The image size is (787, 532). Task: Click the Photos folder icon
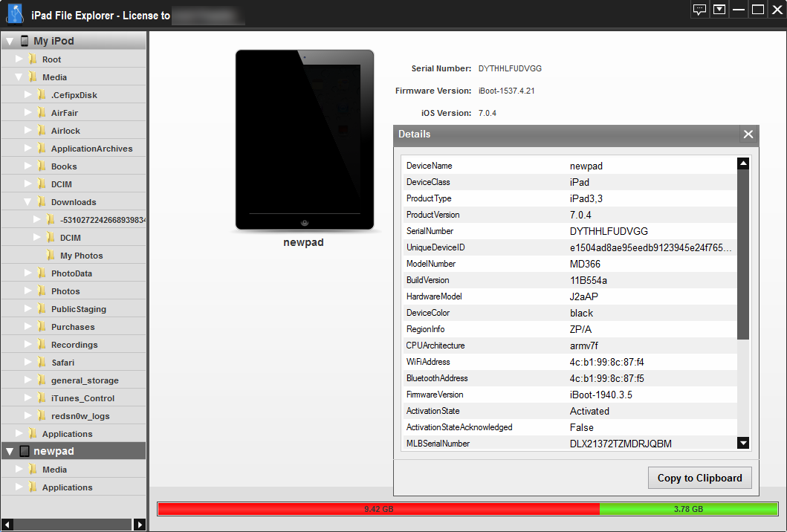pos(42,291)
